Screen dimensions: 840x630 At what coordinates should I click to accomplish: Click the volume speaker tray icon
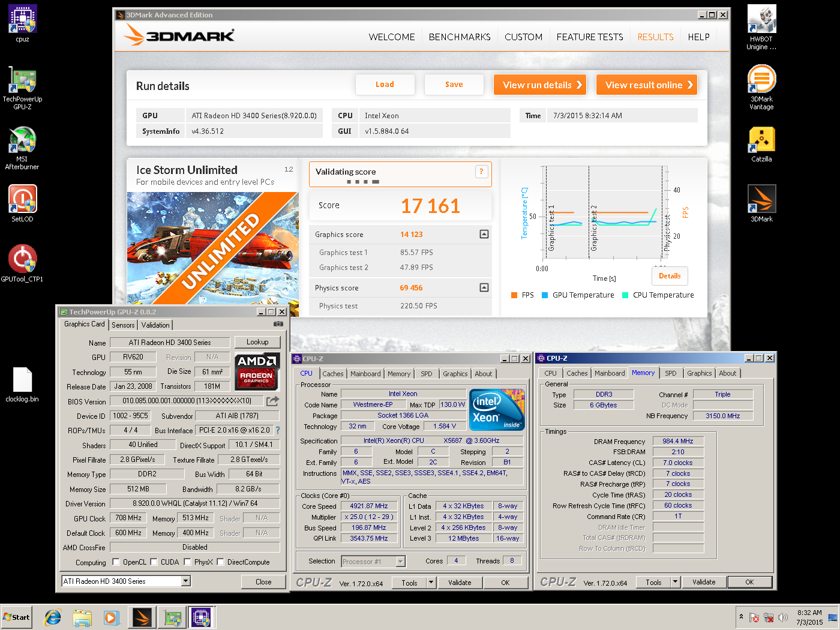click(x=783, y=617)
